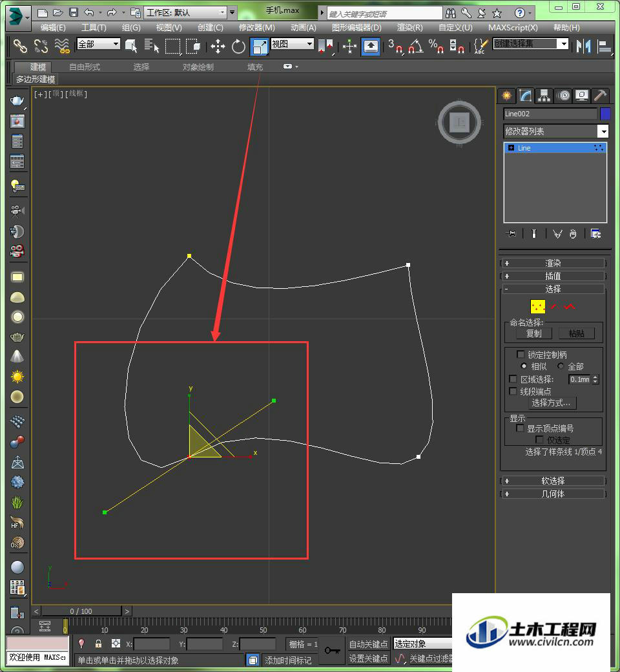Expand the 插值 rollout

click(x=553, y=276)
